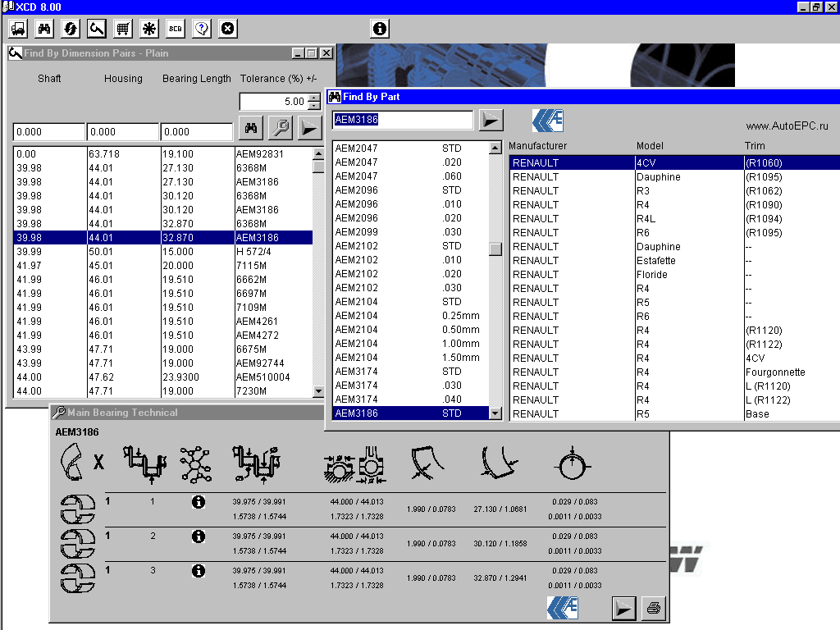Click the Shaft dimension input field

coord(48,132)
